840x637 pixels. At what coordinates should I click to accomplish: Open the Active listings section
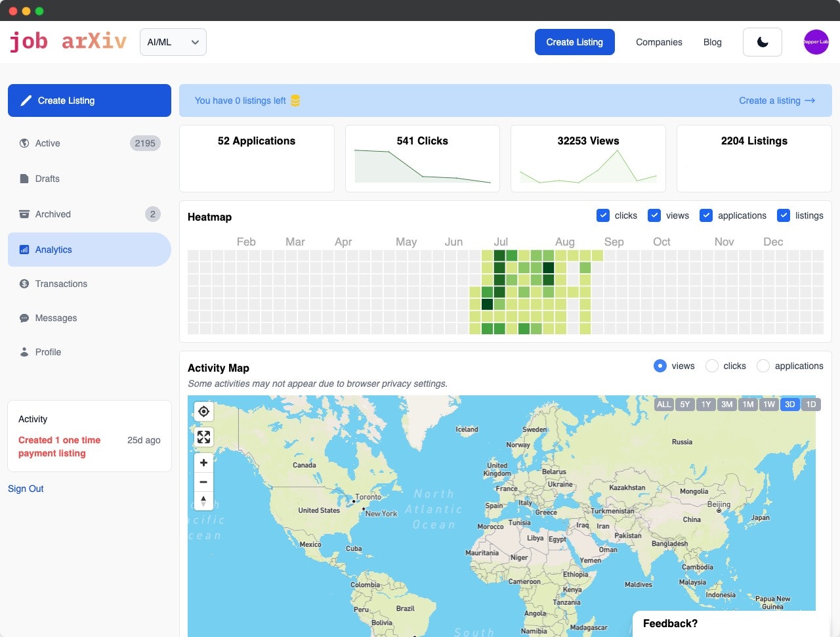pos(89,143)
